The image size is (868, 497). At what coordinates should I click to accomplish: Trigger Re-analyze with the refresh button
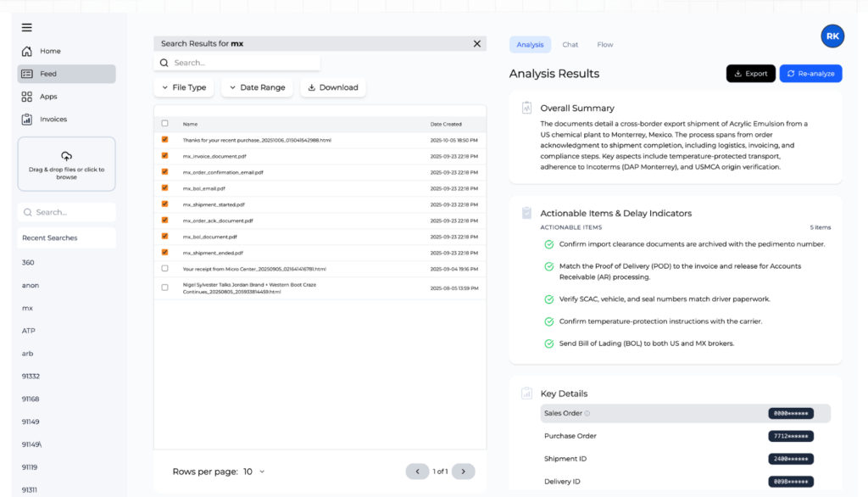(x=810, y=73)
